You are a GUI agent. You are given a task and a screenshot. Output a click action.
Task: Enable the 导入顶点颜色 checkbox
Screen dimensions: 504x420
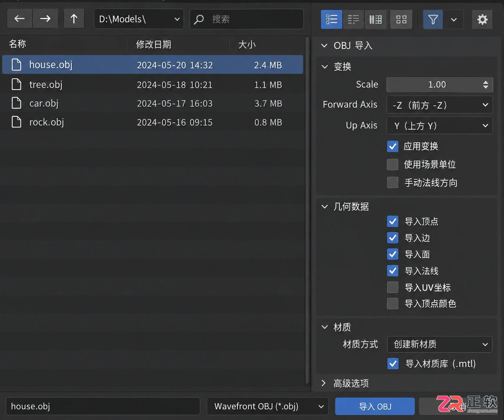coord(392,303)
